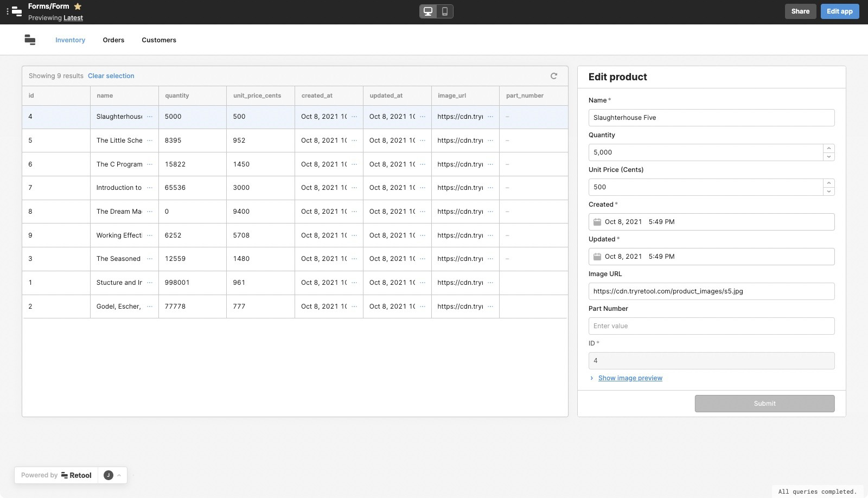Expand created_at ellipsis in Godel, Escher row
This screenshot has width=868, height=498.
[354, 307]
